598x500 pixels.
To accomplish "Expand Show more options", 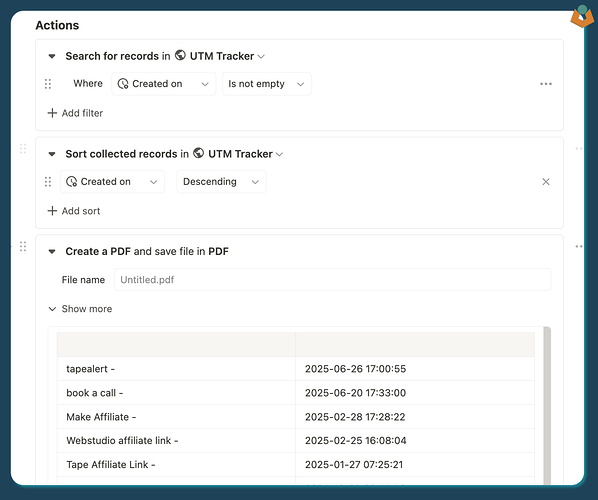I will tap(80, 309).
